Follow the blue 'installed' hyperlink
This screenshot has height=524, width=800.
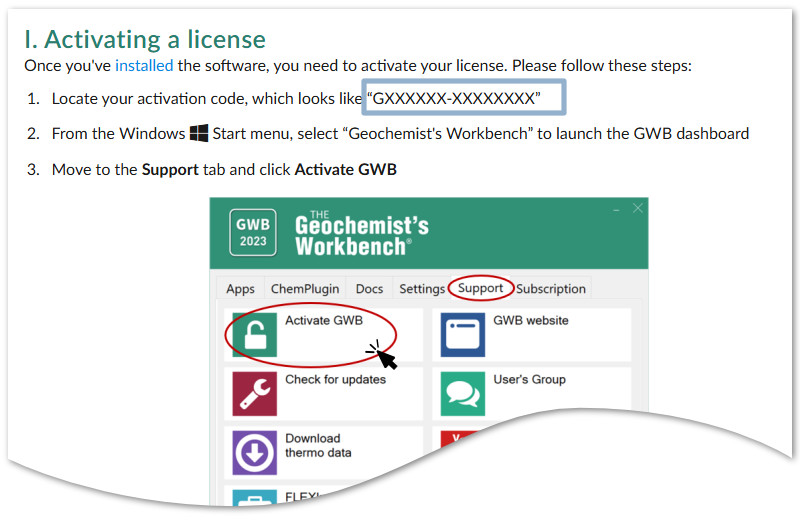pyautogui.click(x=144, y=65)
